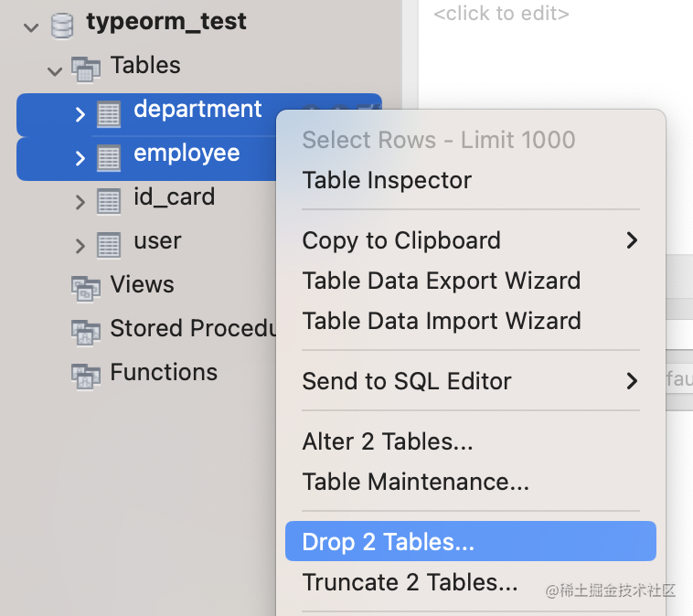Select Truncate 2 Tables menu entry

click(410, 582)
